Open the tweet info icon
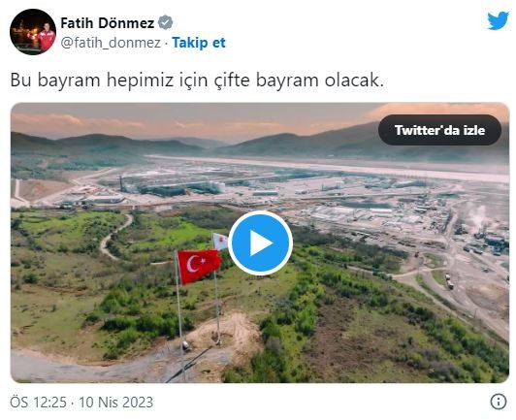This screenshot has width=516, height=420. click(x=499, y=402)
